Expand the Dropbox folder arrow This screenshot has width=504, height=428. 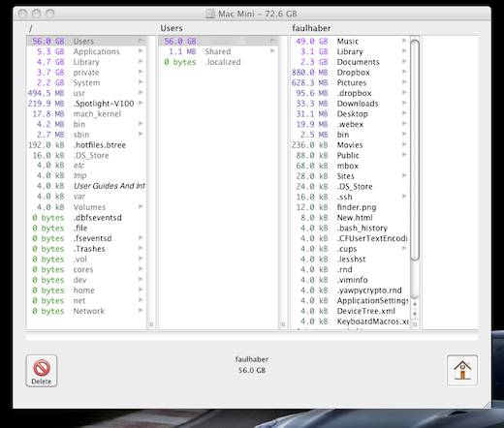point(404,72)
